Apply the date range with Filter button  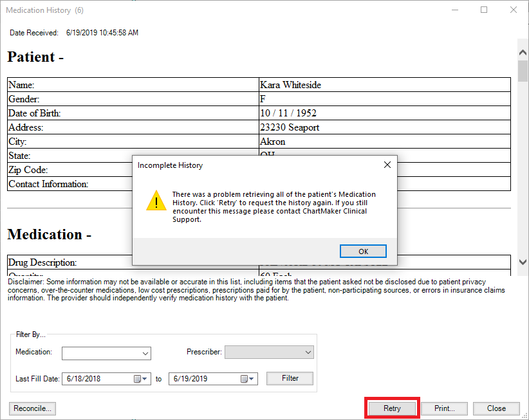tap(290, 378)
